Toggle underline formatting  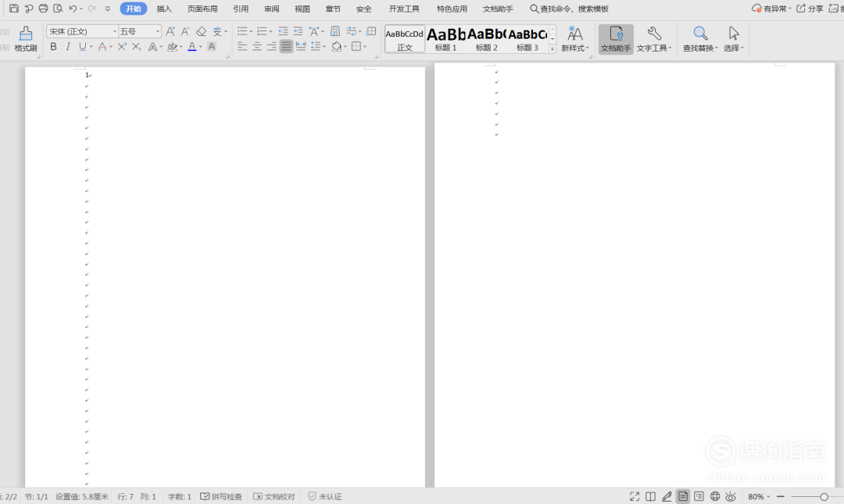tap(82, 47)
